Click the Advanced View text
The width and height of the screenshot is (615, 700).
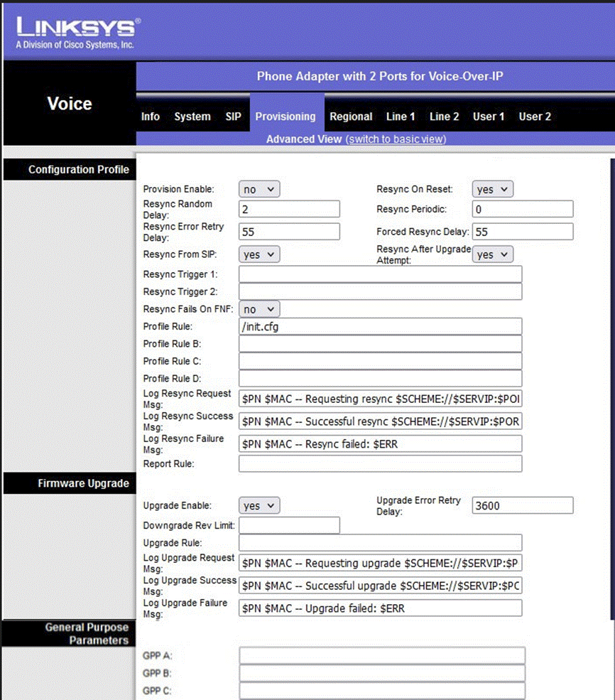[304, 139]
